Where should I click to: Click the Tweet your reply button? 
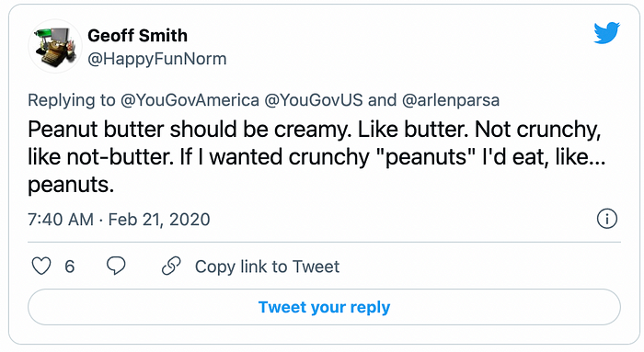click(324, 307)
